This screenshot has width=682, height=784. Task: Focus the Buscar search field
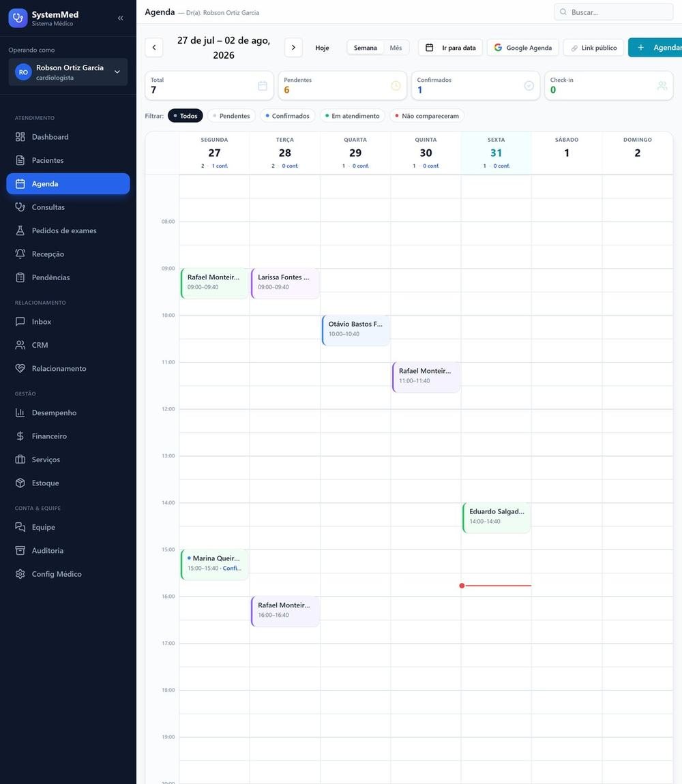coord(613,12)
